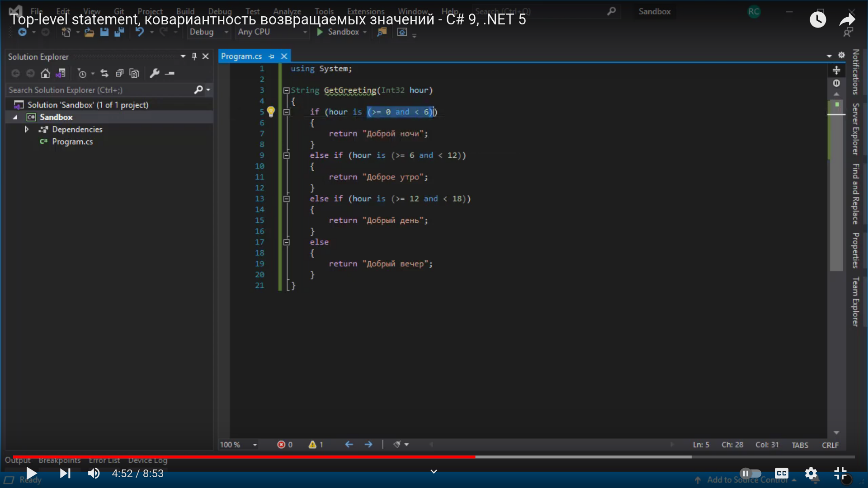Open the Error List tab

(104, 460)
